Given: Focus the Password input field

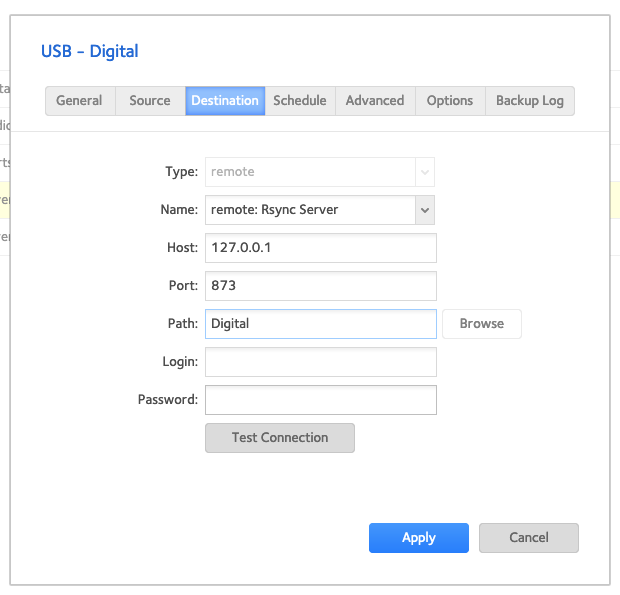Looking at the screenshot, I should coord(320,400).
